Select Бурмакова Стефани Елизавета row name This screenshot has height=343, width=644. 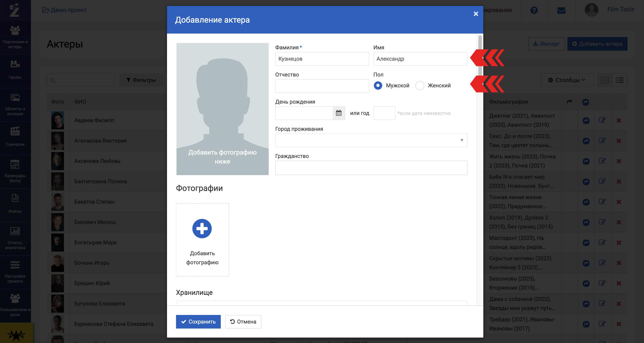coord(114,324)
